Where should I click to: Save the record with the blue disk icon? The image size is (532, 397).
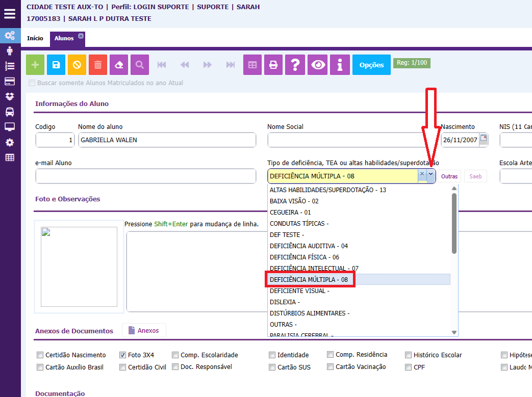(x=56, y=65)
